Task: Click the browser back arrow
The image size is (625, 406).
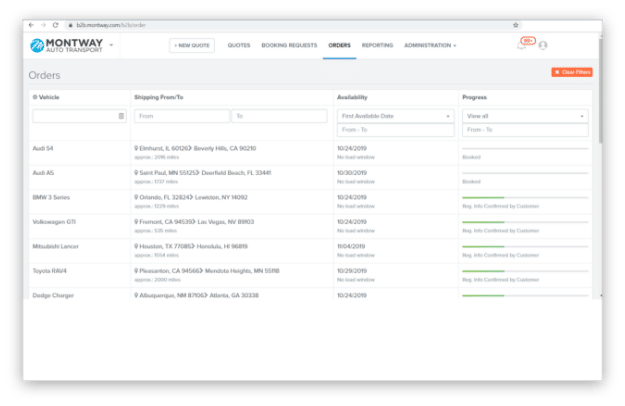Action: tap(31, 24)
